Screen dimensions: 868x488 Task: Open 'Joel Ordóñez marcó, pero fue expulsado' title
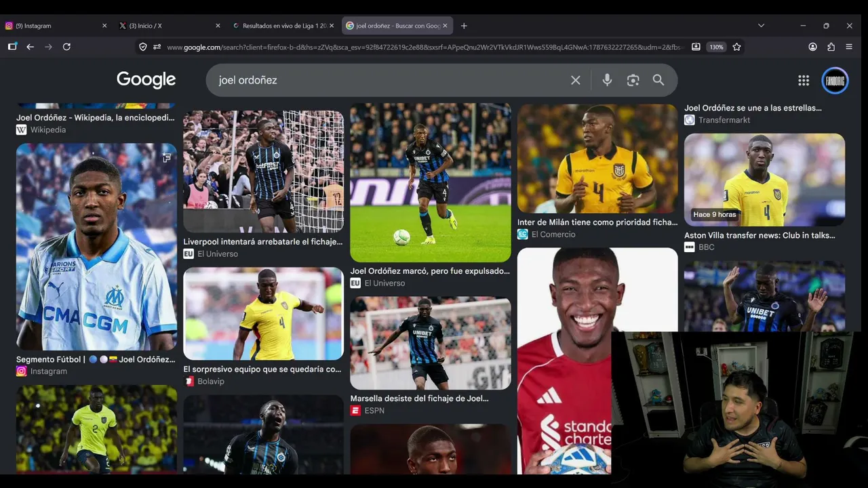click(430, 271)
